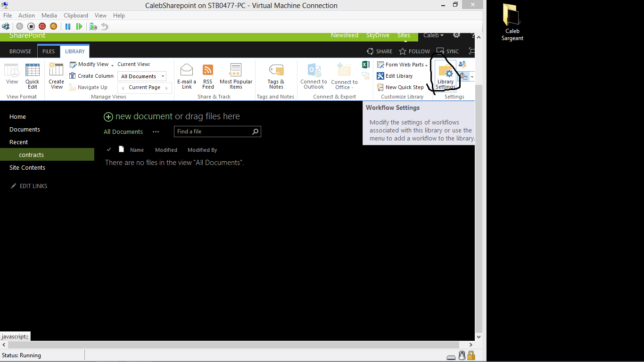Click the Open with Explorer ribbon icon

pos(366,75)
